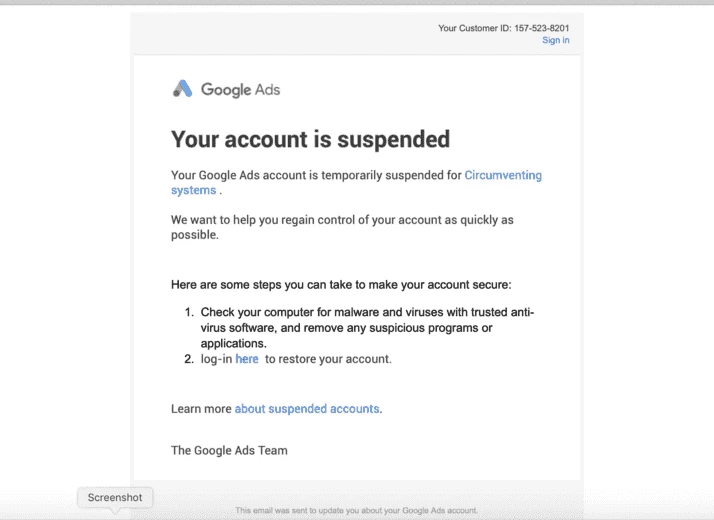Screen dimensions: 714x520
Task: Click the steps to make account secure line
Action: 341,285
